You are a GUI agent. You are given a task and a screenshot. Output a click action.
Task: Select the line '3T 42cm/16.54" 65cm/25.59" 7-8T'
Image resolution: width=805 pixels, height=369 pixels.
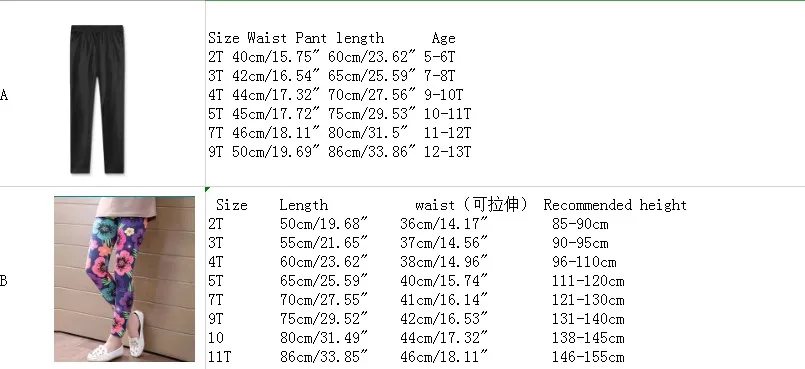332,76
